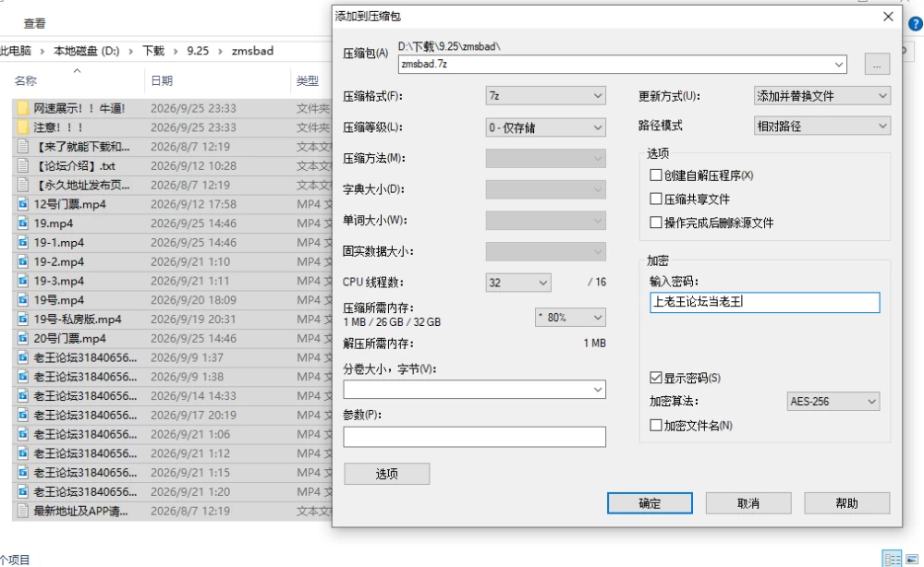
Task: Switch Explorer to large icons view
Action: pos(912,559)
